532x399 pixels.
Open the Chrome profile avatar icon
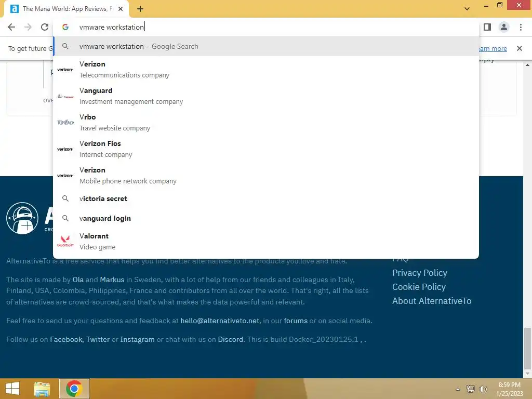pyautogui.click(x=504, y=27)
